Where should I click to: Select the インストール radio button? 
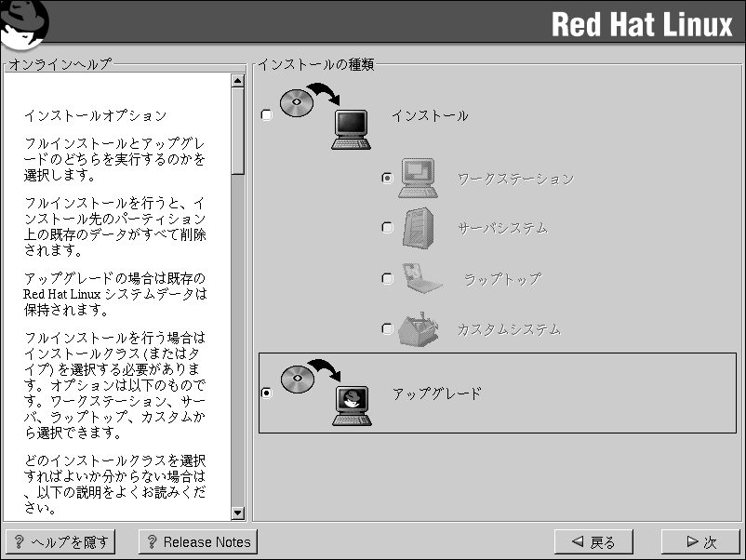267,115
